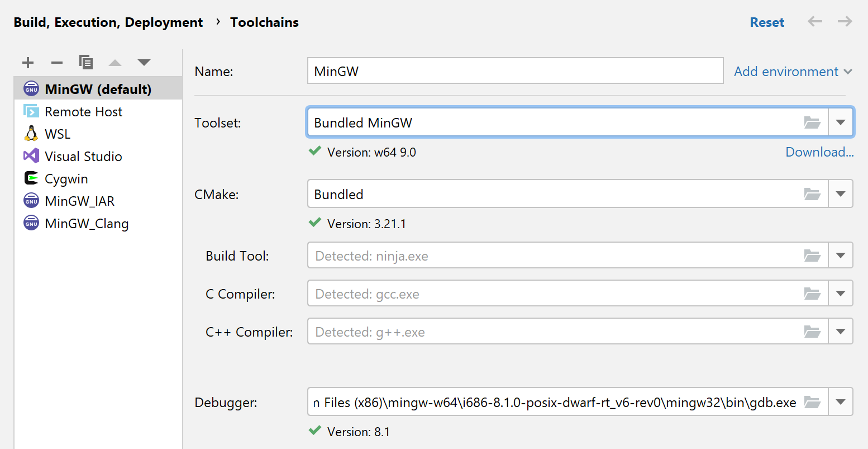Add a new toolchain with the plus icon

coord(28,63)
